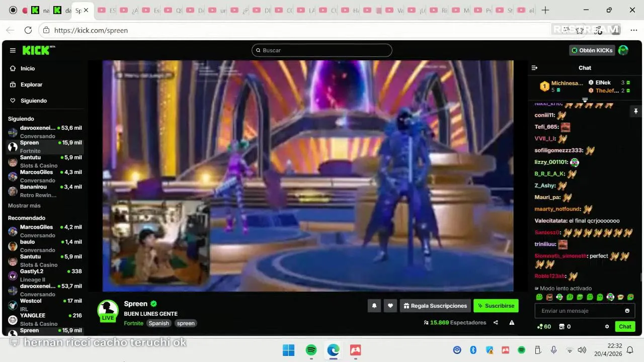Viewport: 644px width, 362px height.
Task: Open Bananirou channel in followed list
Action: tap(45, 191)
